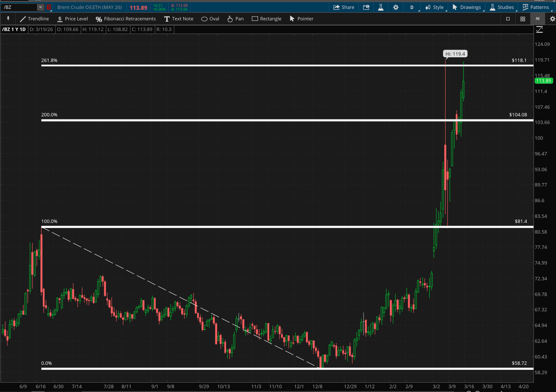Open the Edit Studies flask icon
The width and height of the screenshot is (556, 392).
381,7
